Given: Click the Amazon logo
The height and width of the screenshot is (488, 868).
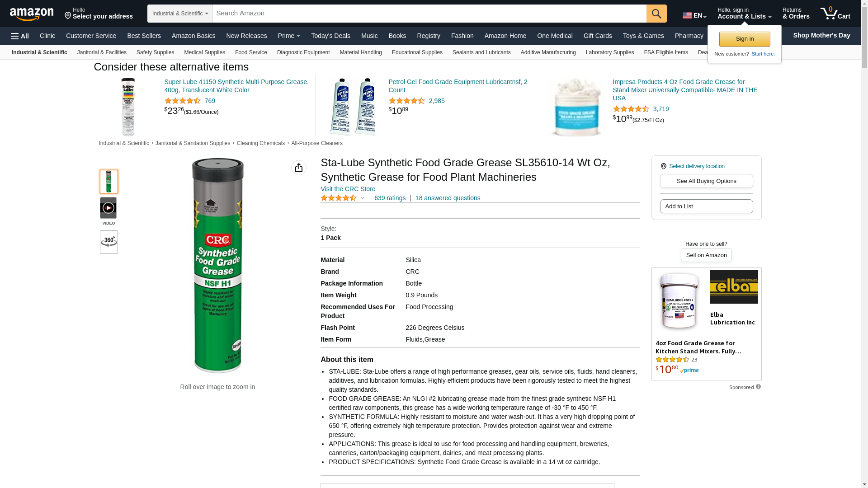Looking at the screenshot, I should [x=32, y=14].
